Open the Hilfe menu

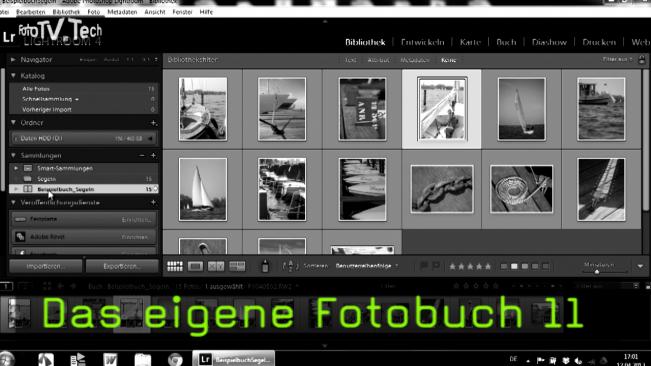pyautogui.click(x=206, y=12)
